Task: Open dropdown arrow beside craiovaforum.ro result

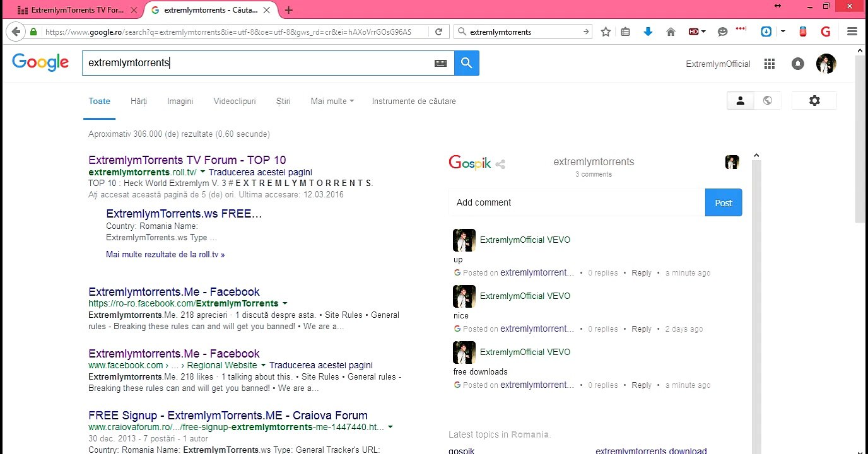Action: (x=390, y=427)
